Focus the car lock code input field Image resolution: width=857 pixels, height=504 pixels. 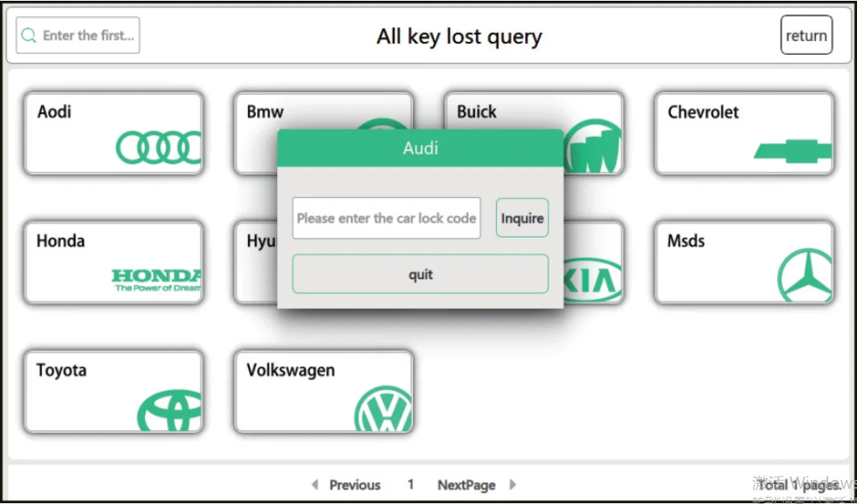click(387, 218)
